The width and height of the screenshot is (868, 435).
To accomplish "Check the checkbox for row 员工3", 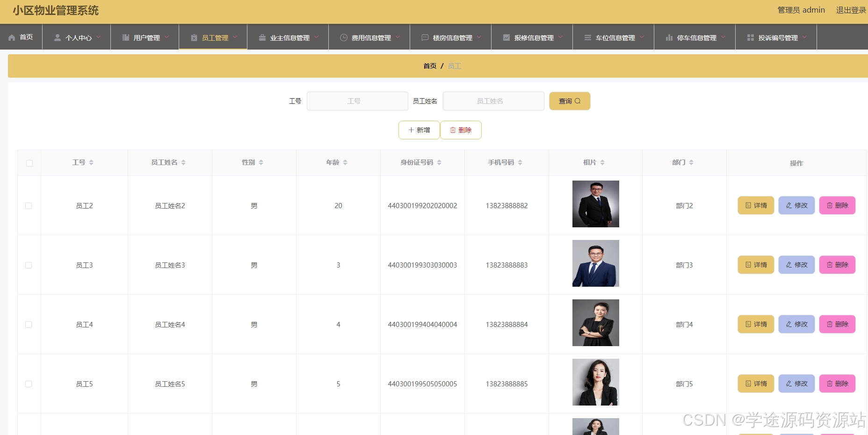I will click(29, 265).
